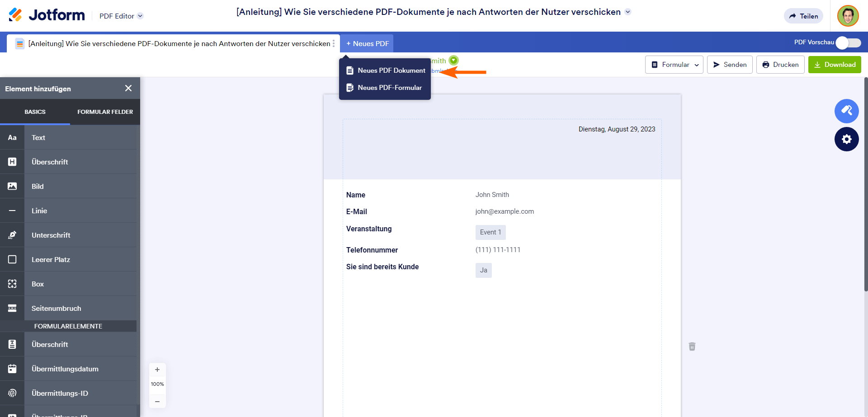Viewport: 868px width, 417px height.
Task: Enable the PDF Vorschau toggle
Action: [x=849, y=42]
